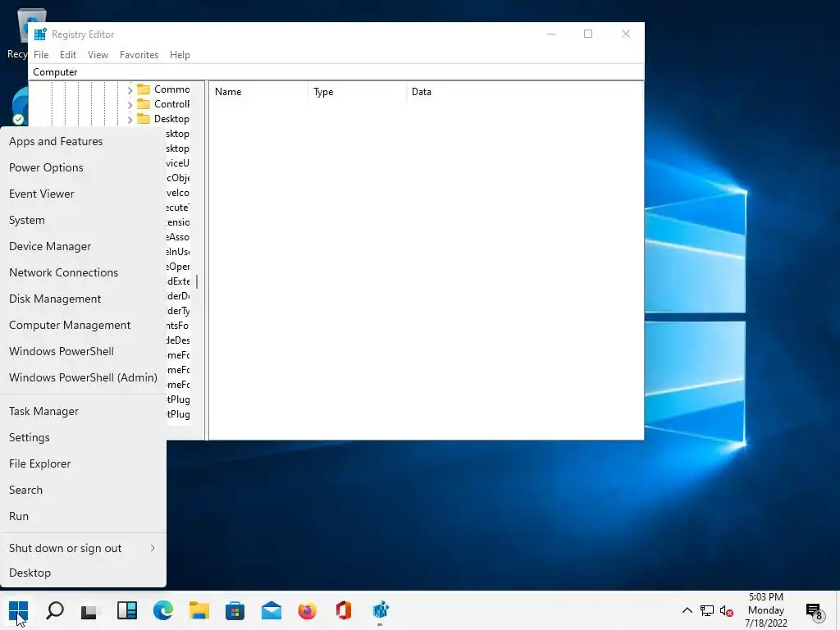Open Network Connections
This screenshot has height=630, width=840.
click(83, 272)
